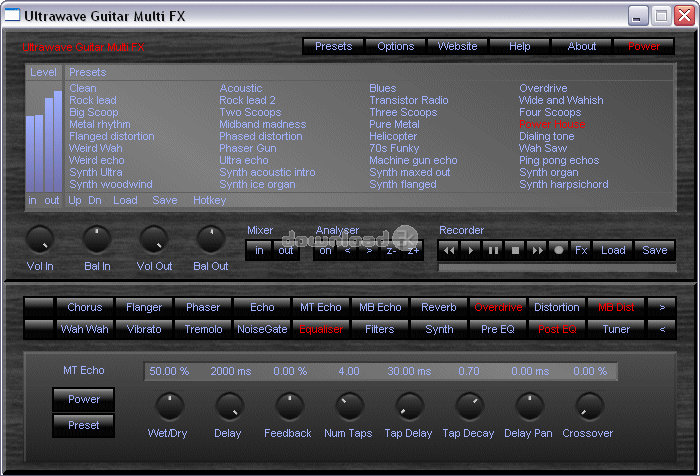Open the Help menu
Image resolution: width=700 pixels, height=476 pixels.
click(x=520, y=46)
